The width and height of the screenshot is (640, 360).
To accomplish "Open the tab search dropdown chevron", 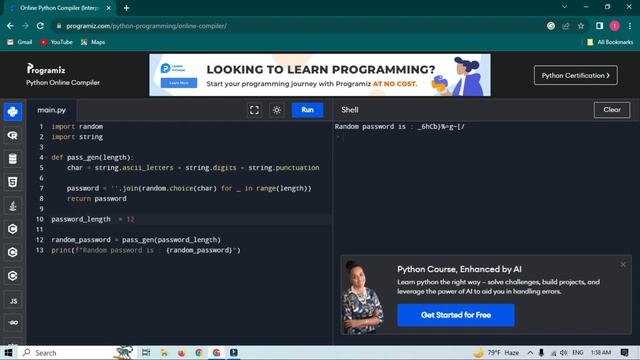I will (x=564, y=7).
